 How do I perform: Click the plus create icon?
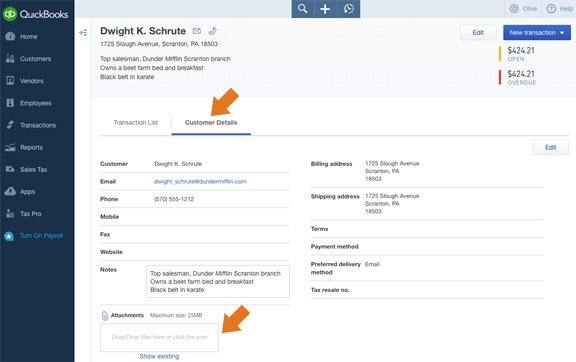pos(325,9)
